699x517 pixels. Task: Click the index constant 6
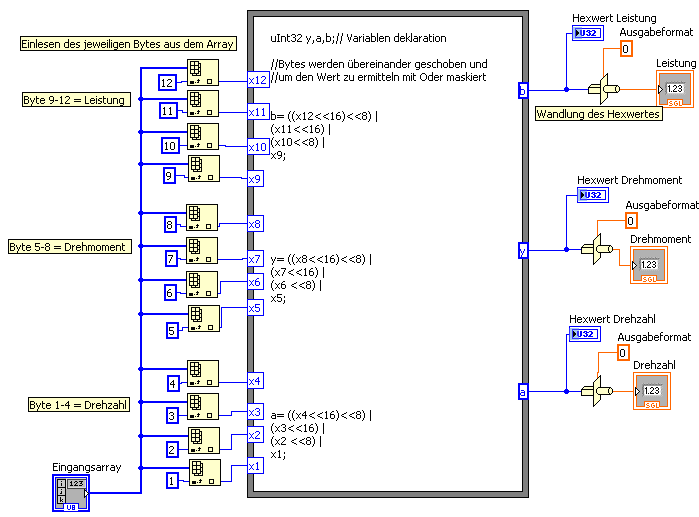coord(170,292)
